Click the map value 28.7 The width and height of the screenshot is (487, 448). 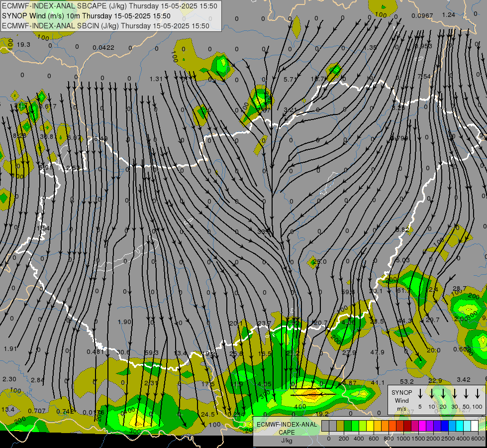pyautogui.click(x=460, y=289)
